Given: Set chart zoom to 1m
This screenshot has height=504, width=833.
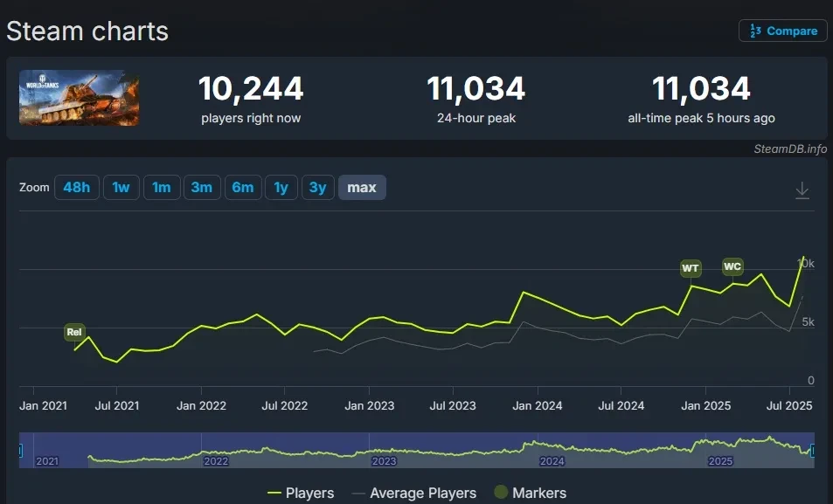Looking at the screenshot, I should (x=162, y=188).
